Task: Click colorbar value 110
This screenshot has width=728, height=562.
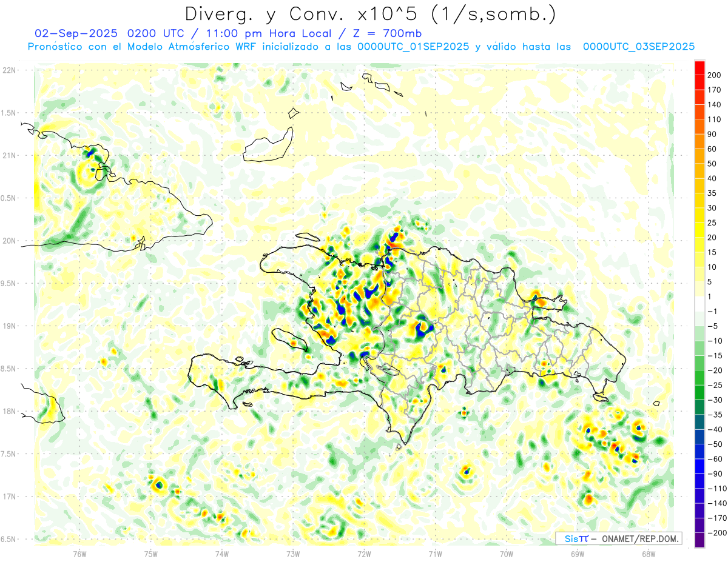Action: pos(714,120)
